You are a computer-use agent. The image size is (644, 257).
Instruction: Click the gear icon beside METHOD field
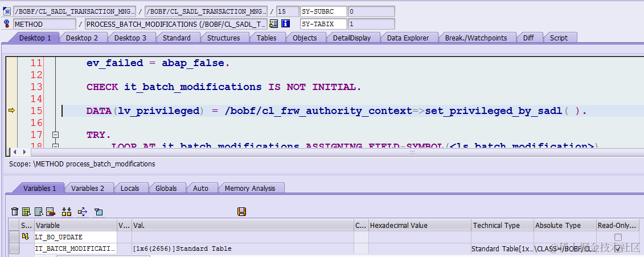(7, 24)
